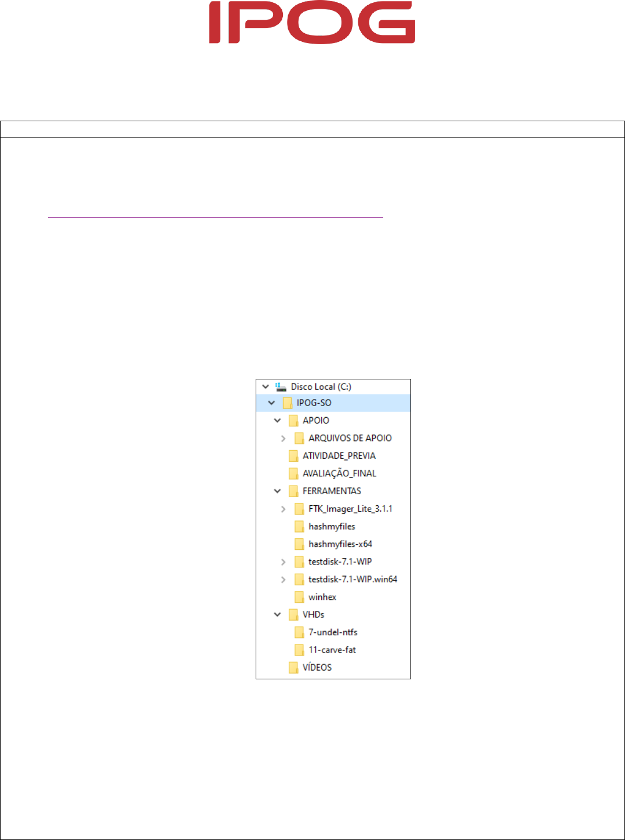The image size is (625, 840).
Task: Expand the ARQUIVOS DE APOIO chevron
Action: (x=283, y=439)
